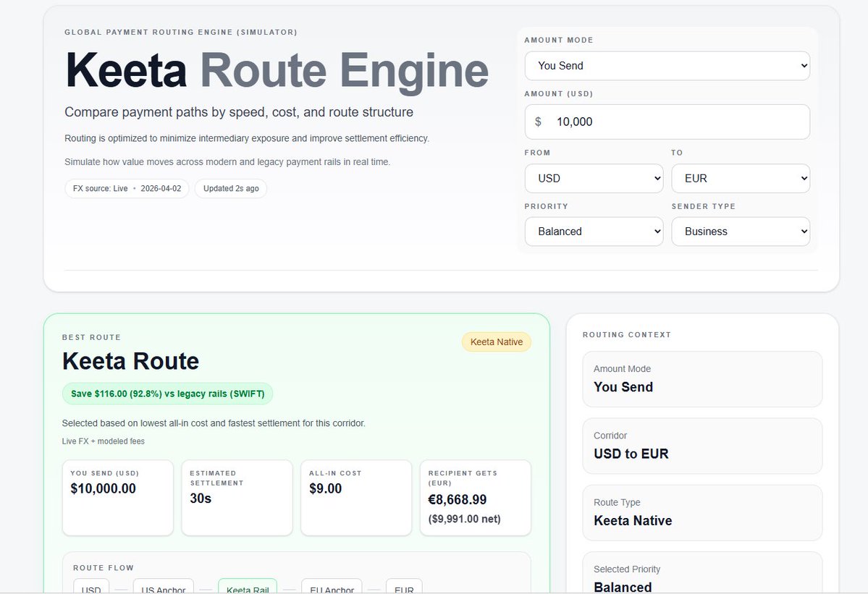Image resolution: width=868 pixels, height=594 pixels.
Task: Click the 'Route Flow' section label
Action: pyautogui.click(x=104, y=568)
